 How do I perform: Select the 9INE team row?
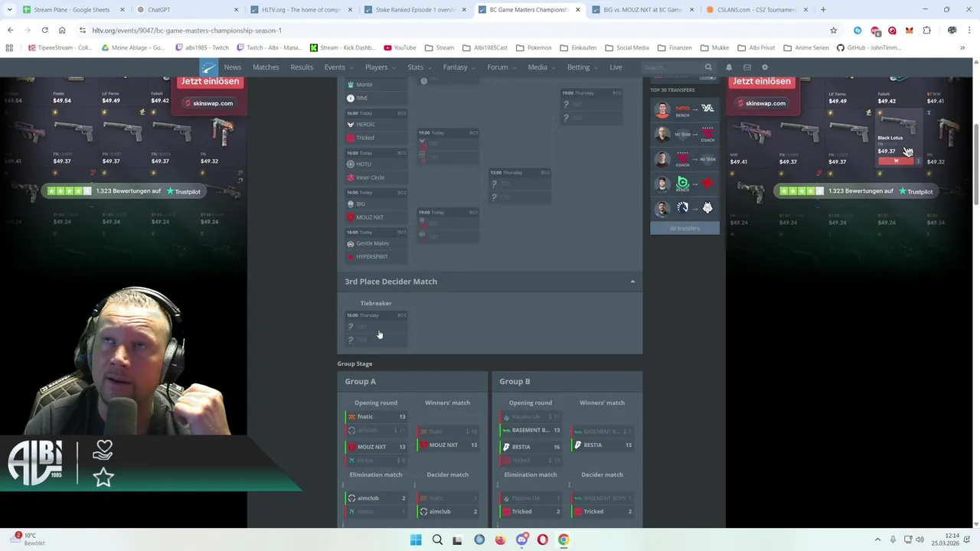(376, 98)
